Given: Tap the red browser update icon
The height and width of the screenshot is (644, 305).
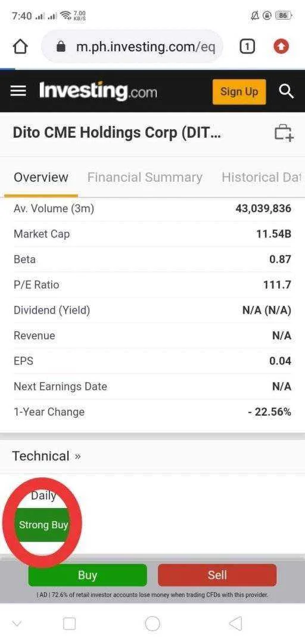Looking at the screenshot, I should tap(282, 47).
